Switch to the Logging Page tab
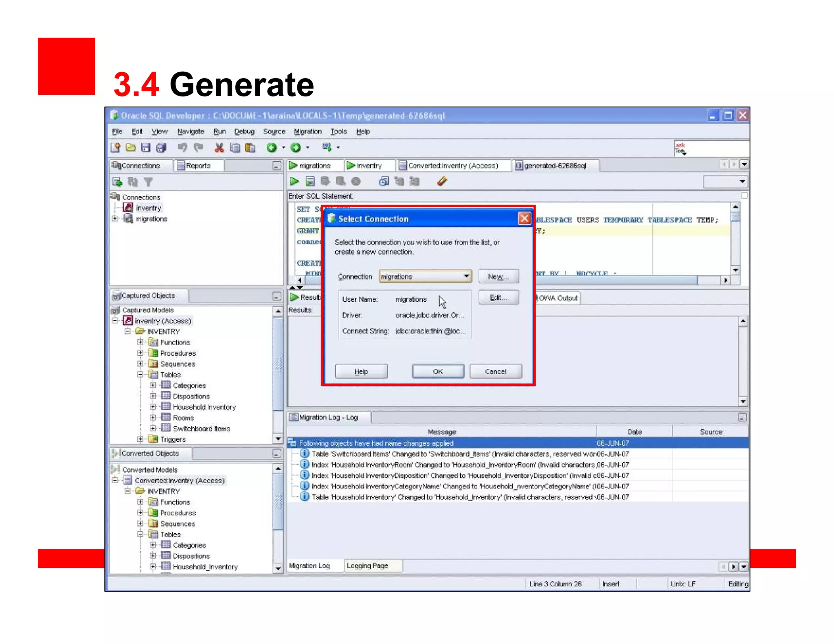This screenshot has width=834, height=644. [373, 565]
